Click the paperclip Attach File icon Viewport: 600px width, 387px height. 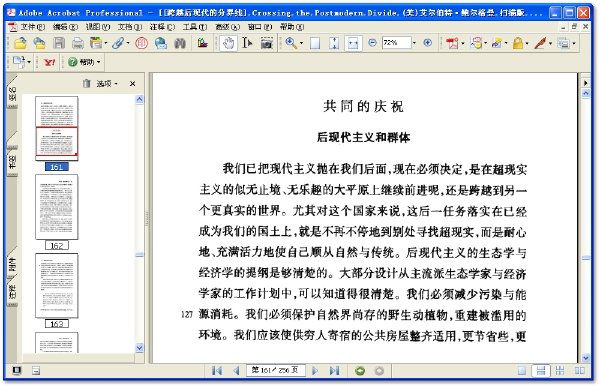click(x=118, y=43)
